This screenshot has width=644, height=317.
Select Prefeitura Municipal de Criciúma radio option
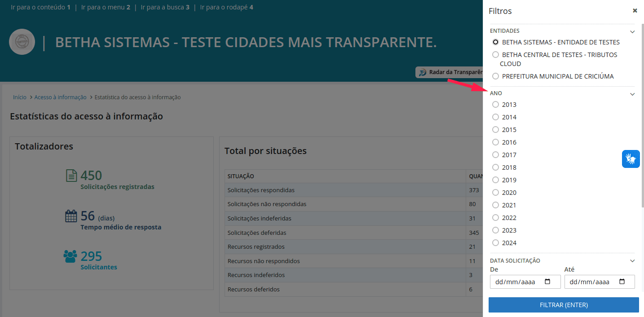(496, 76)
